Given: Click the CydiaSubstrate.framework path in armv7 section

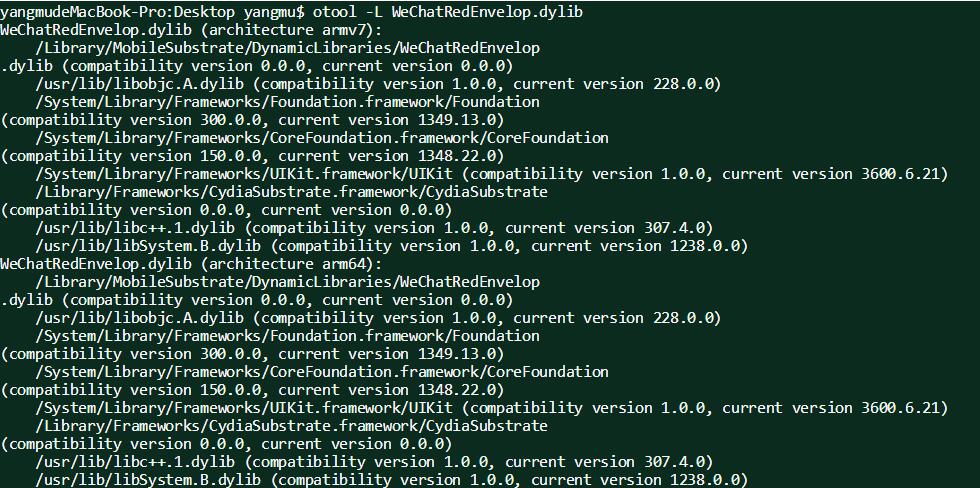Looking at the screenshot, I should (x=291, y=191).
